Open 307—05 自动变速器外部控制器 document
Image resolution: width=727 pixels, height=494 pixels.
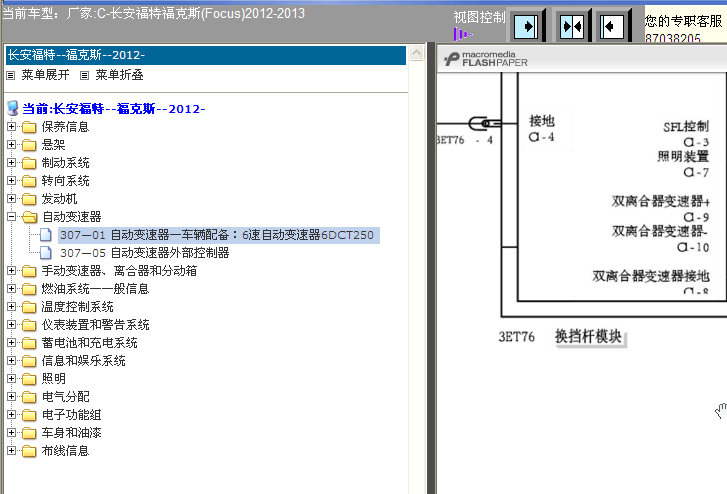(145, 253)
